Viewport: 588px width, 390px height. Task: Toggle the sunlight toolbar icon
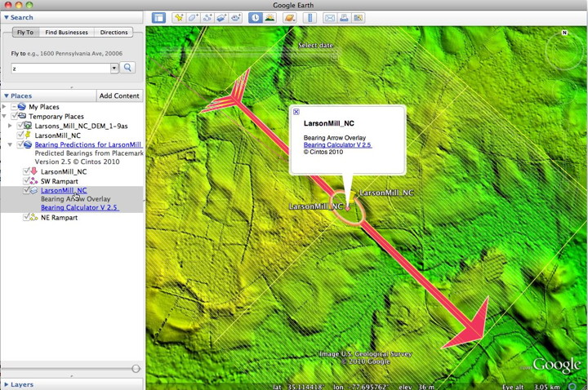coord(269,17)
